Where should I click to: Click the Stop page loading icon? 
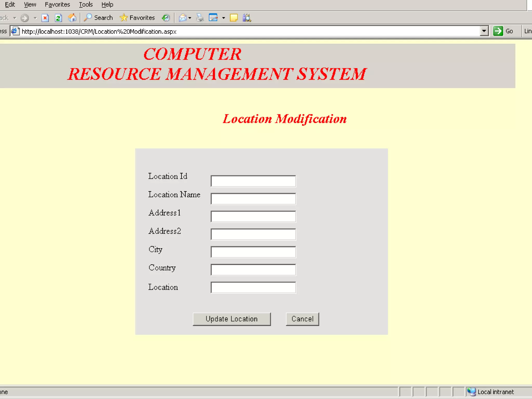[x=45, y=18]
